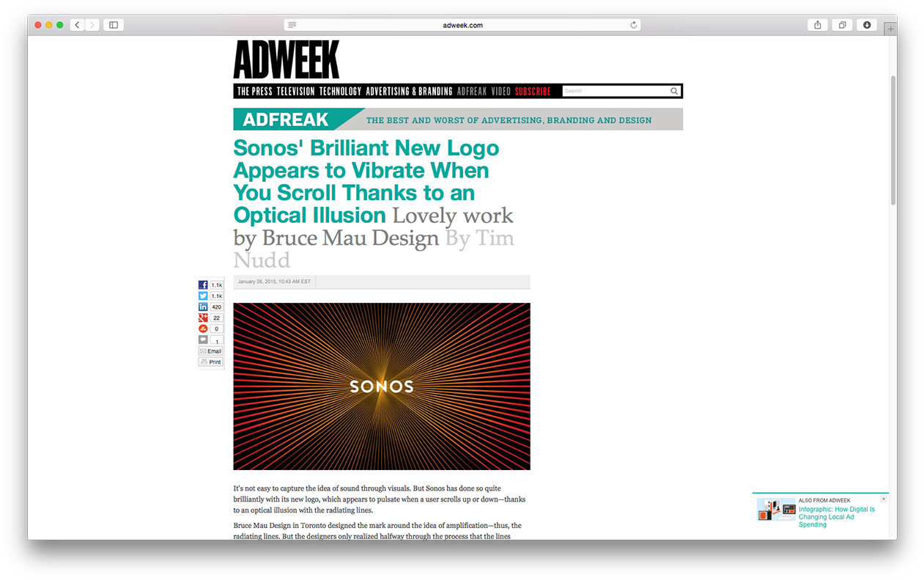Screen dimensions: 924x580
Task: Select the ADVERTISING & BRANDING menu item
Action: coord(410,91)
